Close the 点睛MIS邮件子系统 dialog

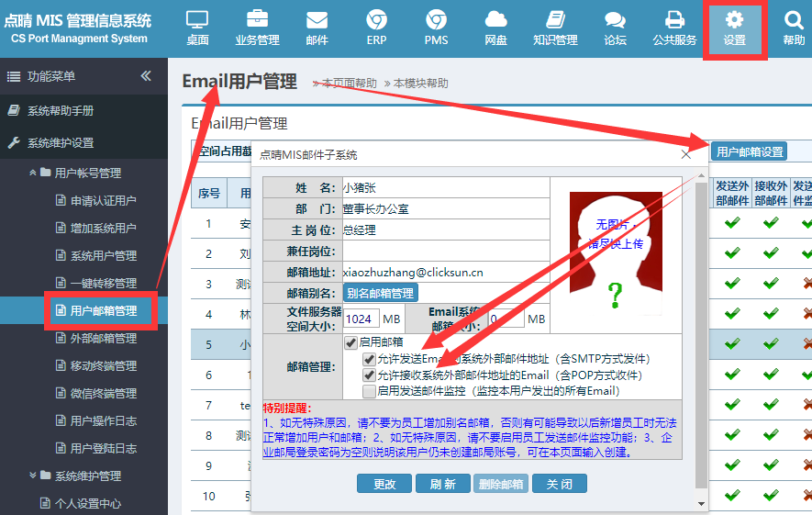pos(686,155)
